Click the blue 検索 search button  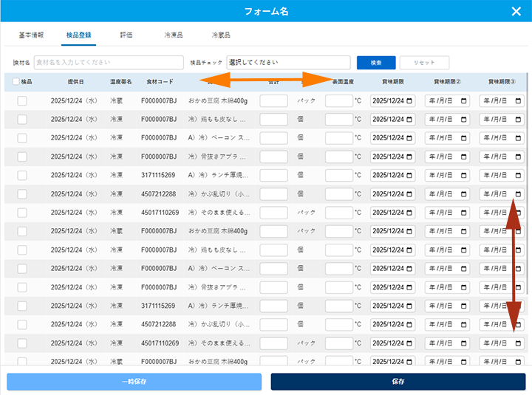point(376,63)
